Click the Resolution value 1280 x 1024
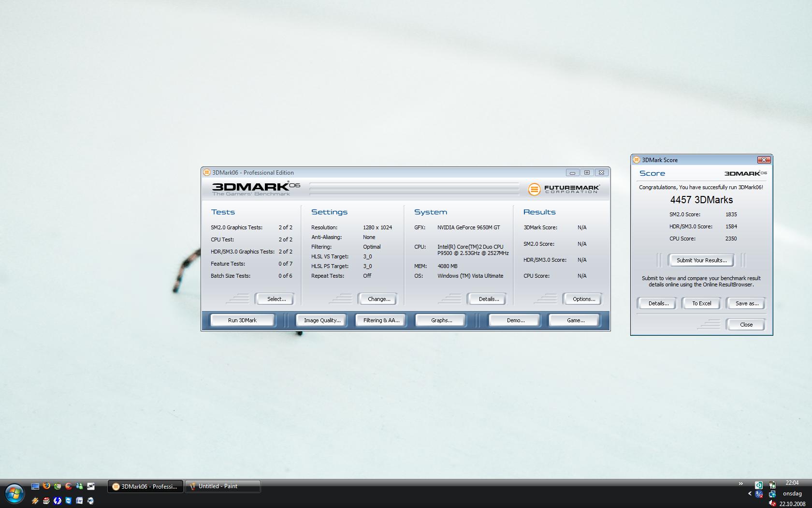Image resolution: width=812 pixels, height=508 pixels. [377, 227]
